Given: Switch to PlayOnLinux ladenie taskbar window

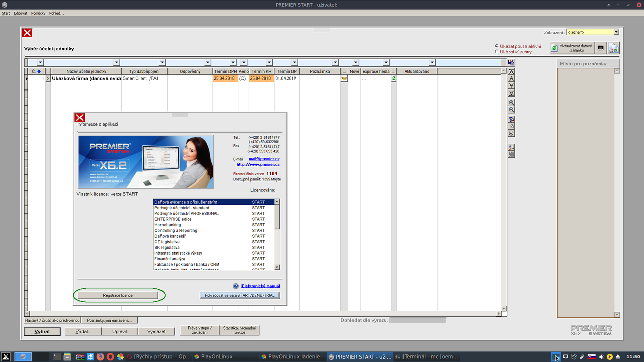Looking at the screenshot, I should point(293,357).
